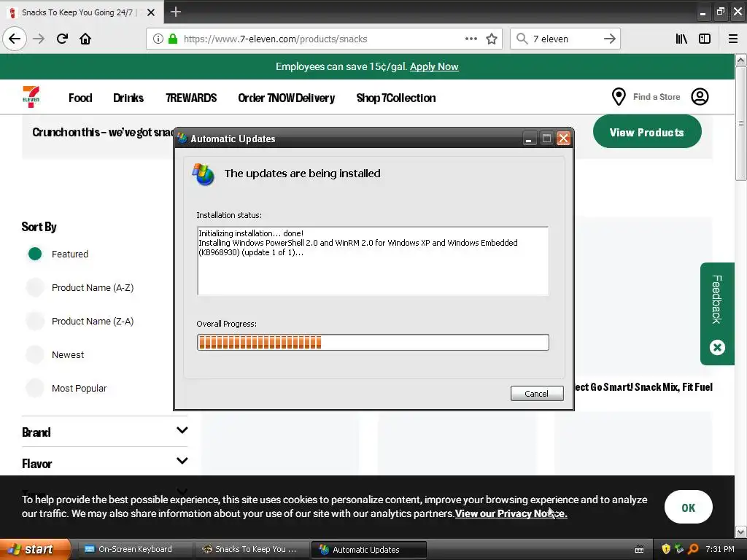The width and height of the screenshot is (747, 560).
Task: Switch to Snacks To Keep You taskbar item
Action: [x=252, y=549]
